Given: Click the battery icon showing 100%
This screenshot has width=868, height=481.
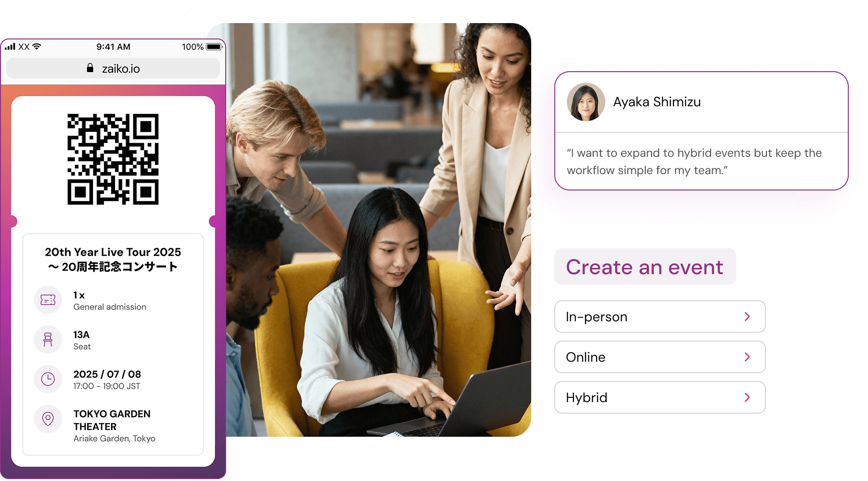Looking at the screenshot, I should click(x=214, y=47).
